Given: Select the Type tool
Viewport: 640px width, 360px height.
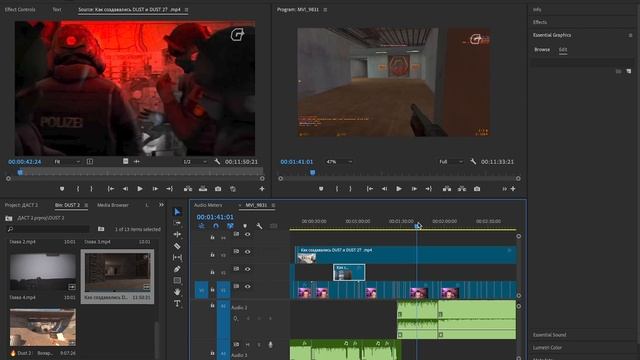Looking at the screenshot, I should tap(177, 303).
